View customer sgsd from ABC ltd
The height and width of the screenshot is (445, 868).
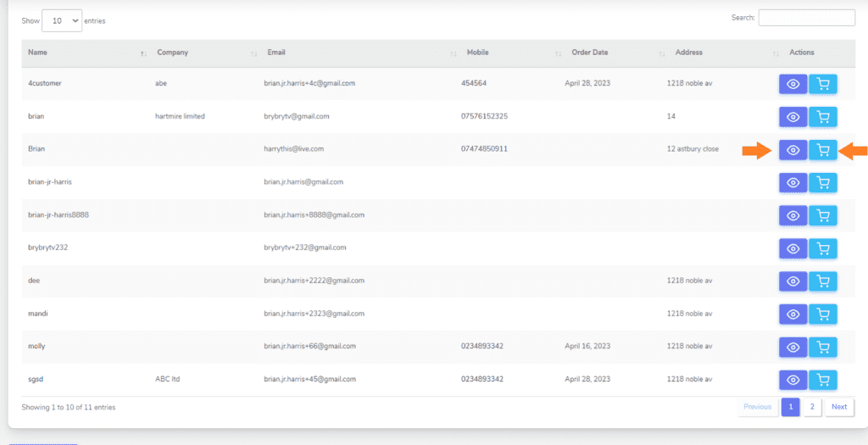(x=793, y=380)
